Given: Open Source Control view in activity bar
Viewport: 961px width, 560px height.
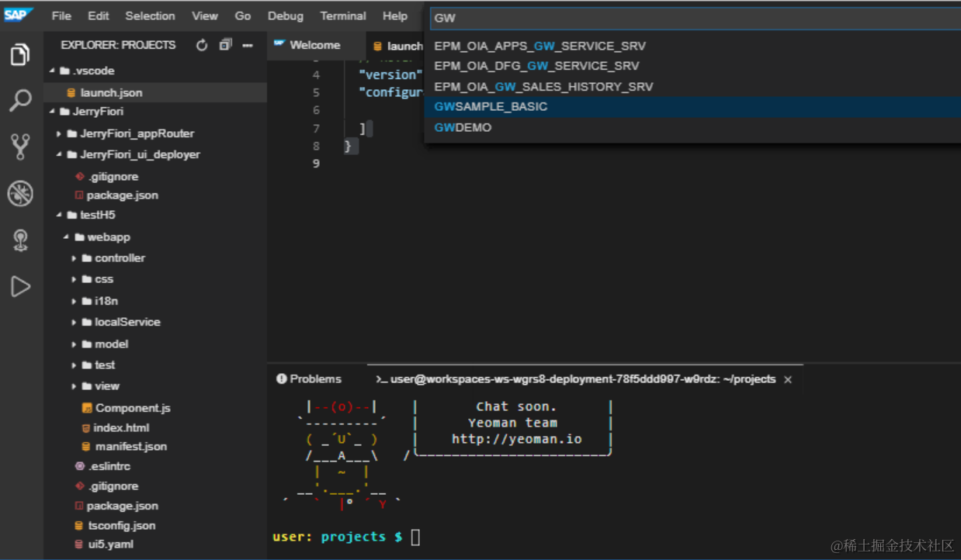Looking at the screenshot, I should [x=20, y=147].
